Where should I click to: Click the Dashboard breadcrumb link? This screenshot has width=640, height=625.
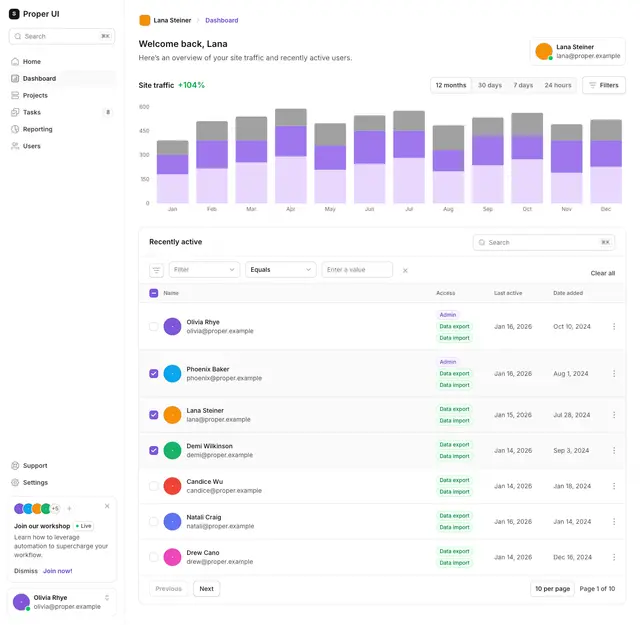pos(222,20)
